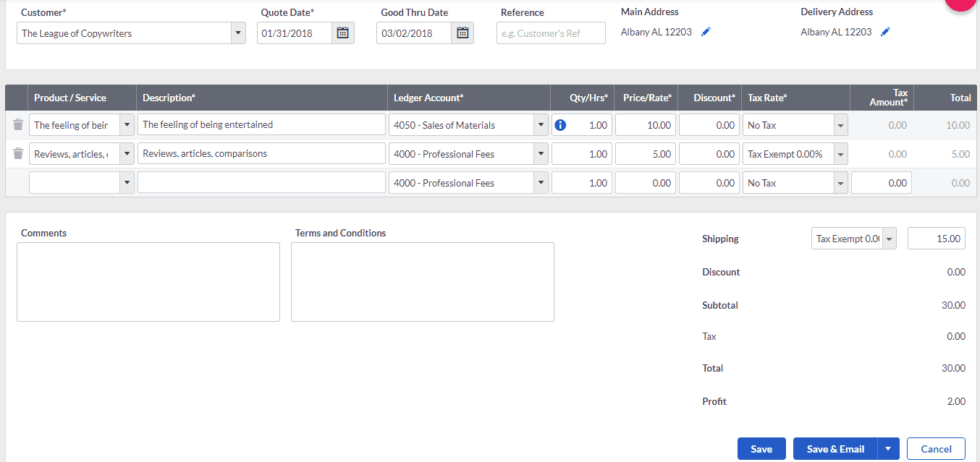980x462 pixels.
Task: Click the Reference input field
Action: (551, 33)
